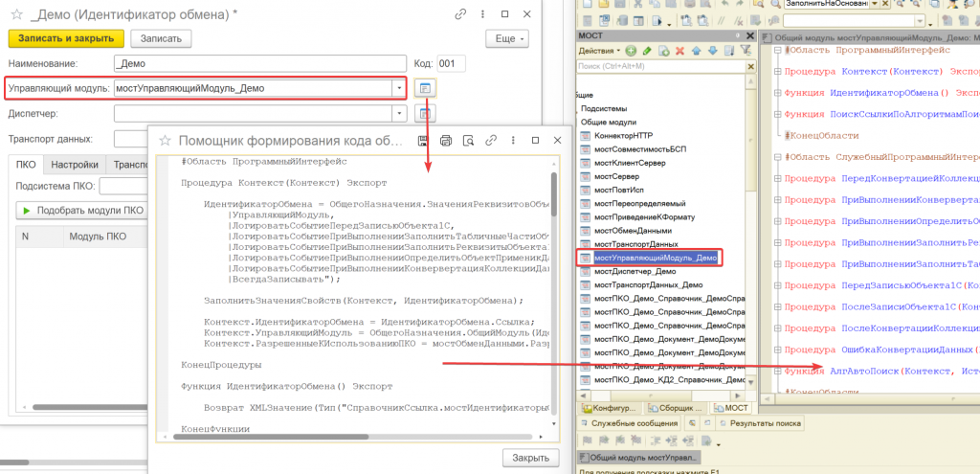Add _Демо form to favorites star

(x=17, y=13)
